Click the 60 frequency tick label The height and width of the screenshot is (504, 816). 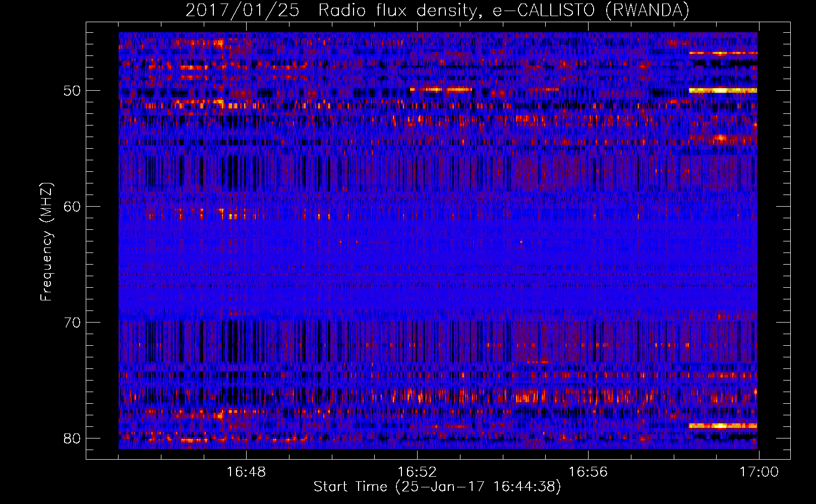[73, 207]
